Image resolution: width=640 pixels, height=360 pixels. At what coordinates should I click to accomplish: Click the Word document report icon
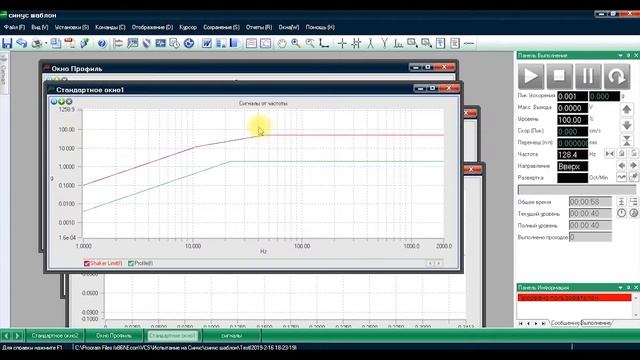pyautogui.click(x=207, y=43)
